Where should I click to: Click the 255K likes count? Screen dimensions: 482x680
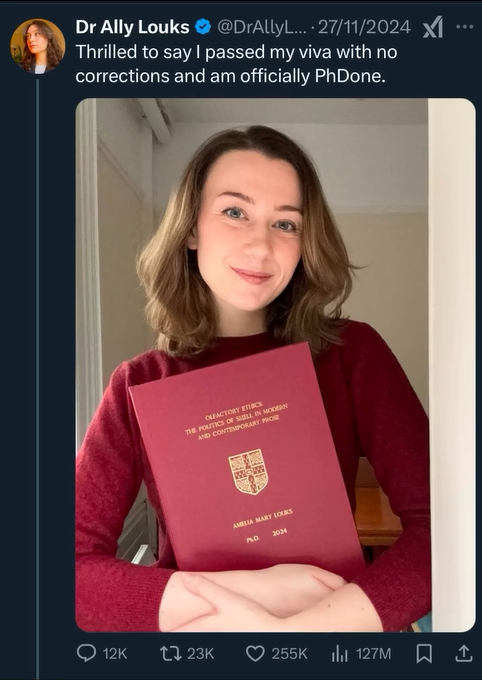pos(289,654)
